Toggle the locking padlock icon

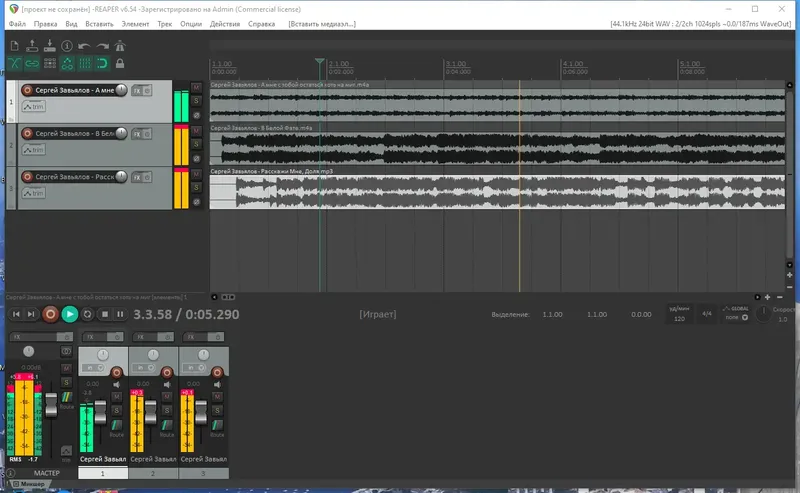[120, 63]
